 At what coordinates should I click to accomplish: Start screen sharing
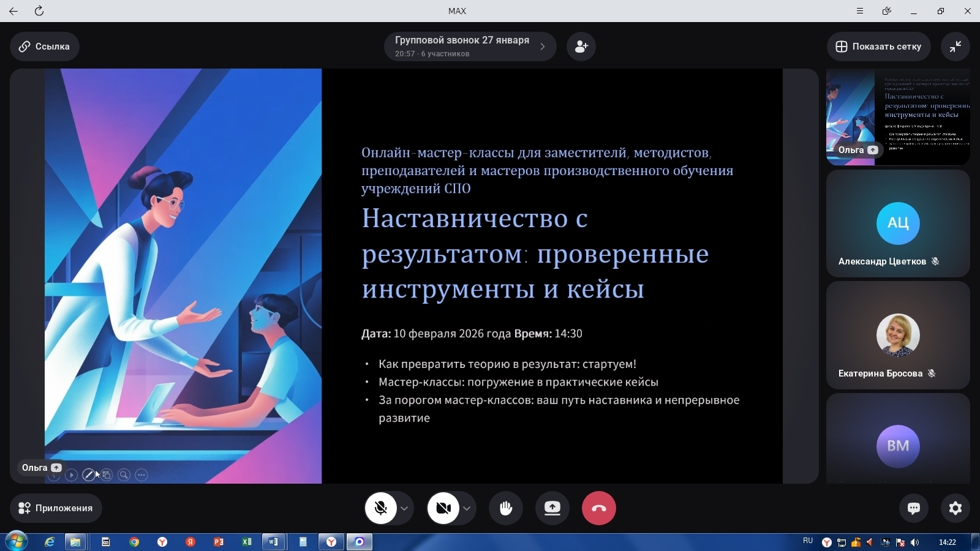552,508
